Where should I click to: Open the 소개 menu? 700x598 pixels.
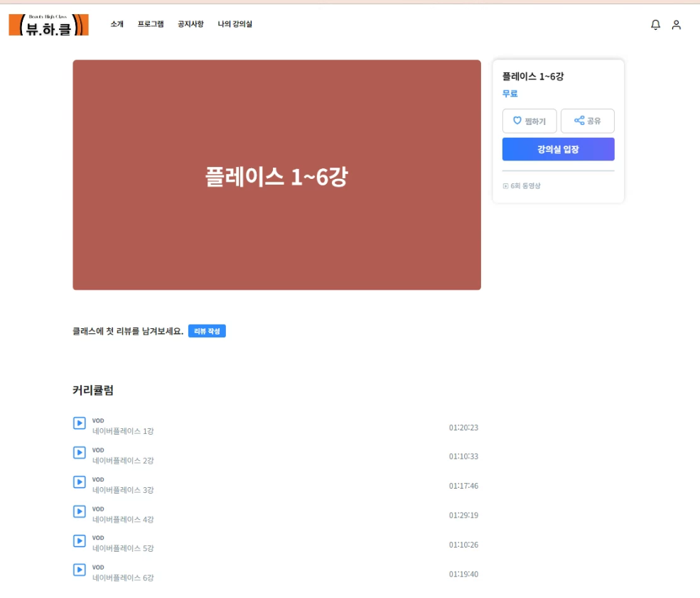coord(117,24)
